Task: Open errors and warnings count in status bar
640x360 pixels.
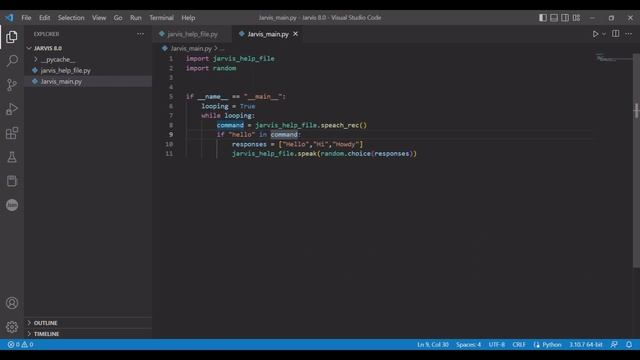Action: (x=20, y=344)
